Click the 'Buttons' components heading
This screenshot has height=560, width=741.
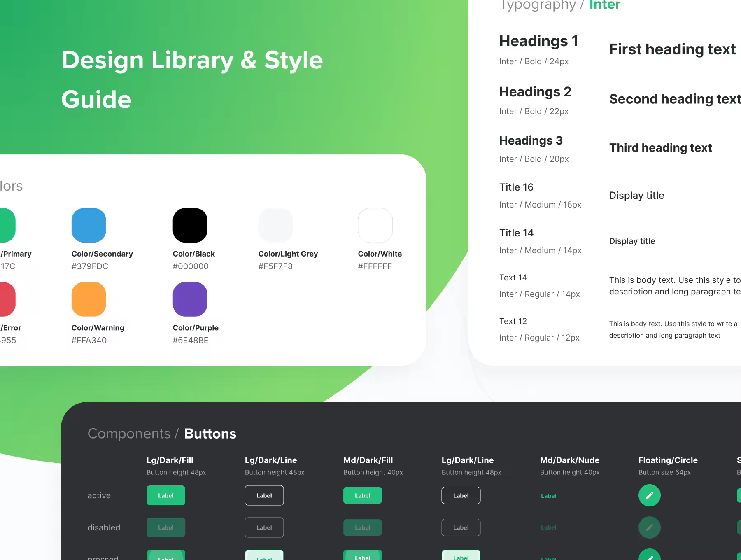(x=210, y=434)
